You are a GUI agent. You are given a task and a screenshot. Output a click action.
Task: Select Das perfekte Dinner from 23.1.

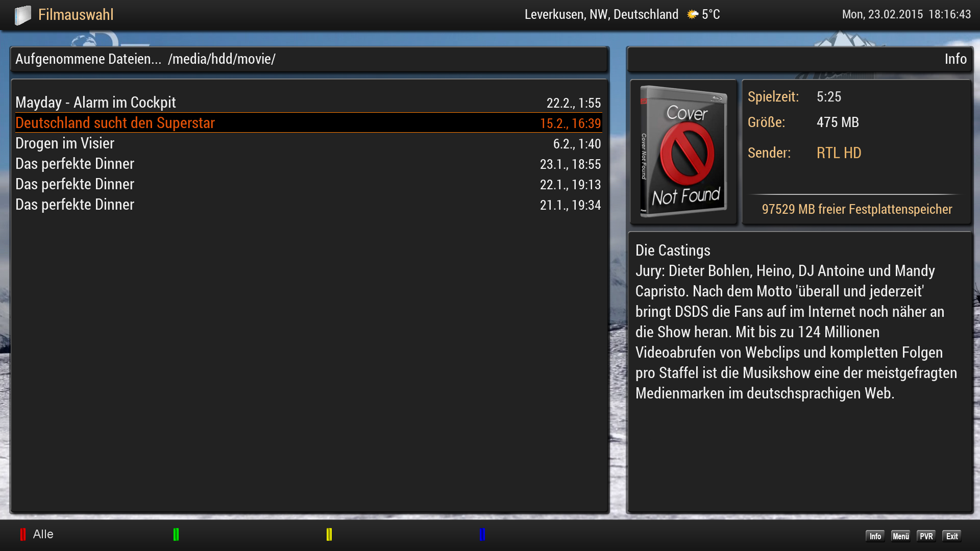75,164
